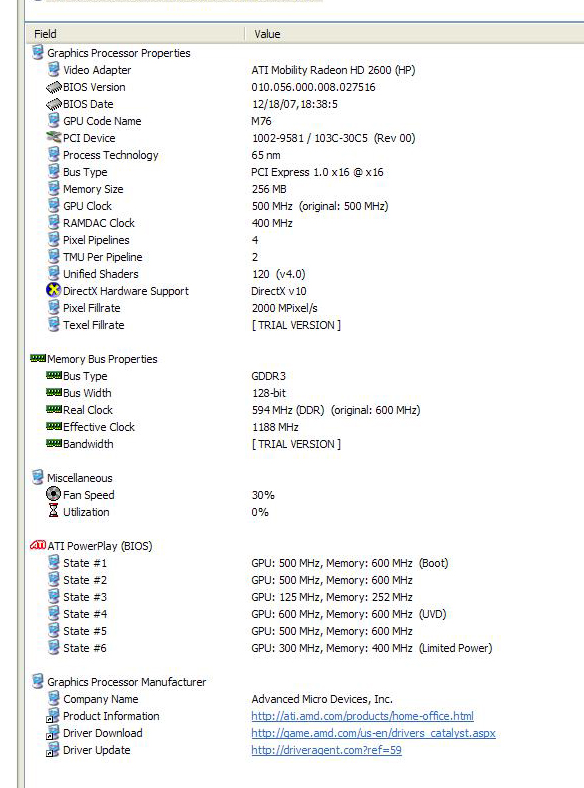This screenshot has width=584, height=788.
Task: Click the Bandwidth memory icon
Action: (54, 443)
